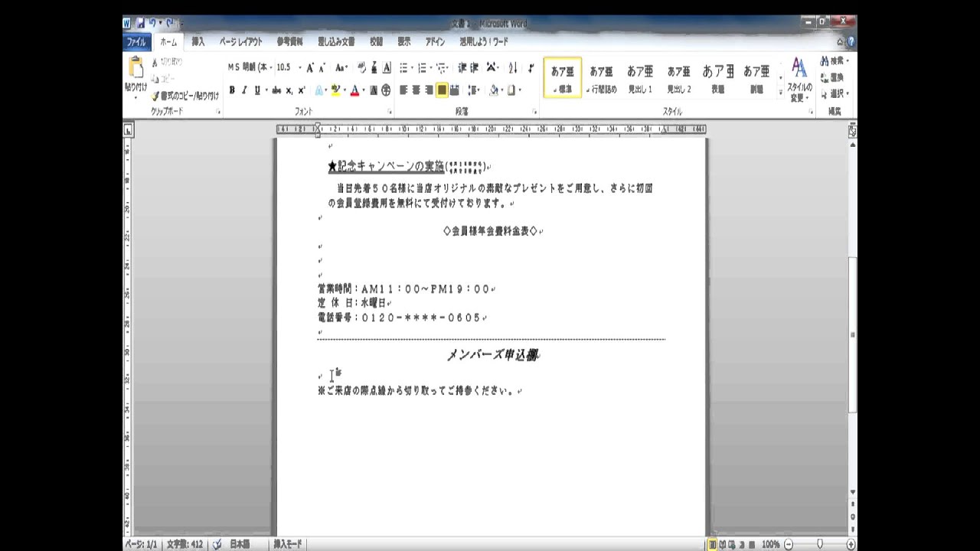
Task: Toggle Strikethrough formatting
Action: [276, 90]
